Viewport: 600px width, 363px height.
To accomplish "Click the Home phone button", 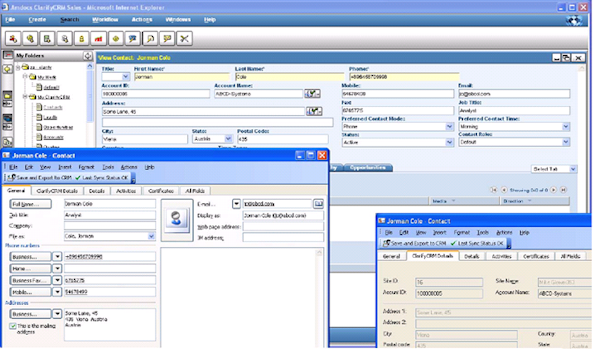I will point(30,269).
